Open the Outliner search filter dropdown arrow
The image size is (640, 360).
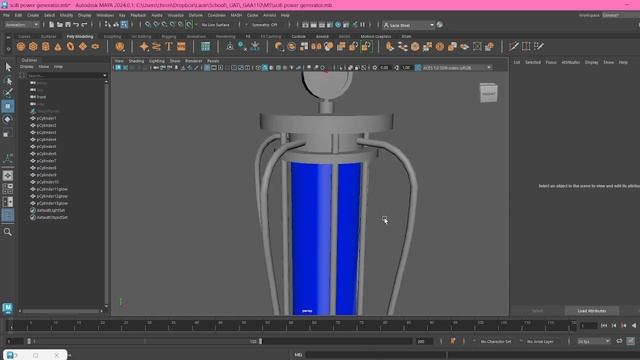point(104,76)
